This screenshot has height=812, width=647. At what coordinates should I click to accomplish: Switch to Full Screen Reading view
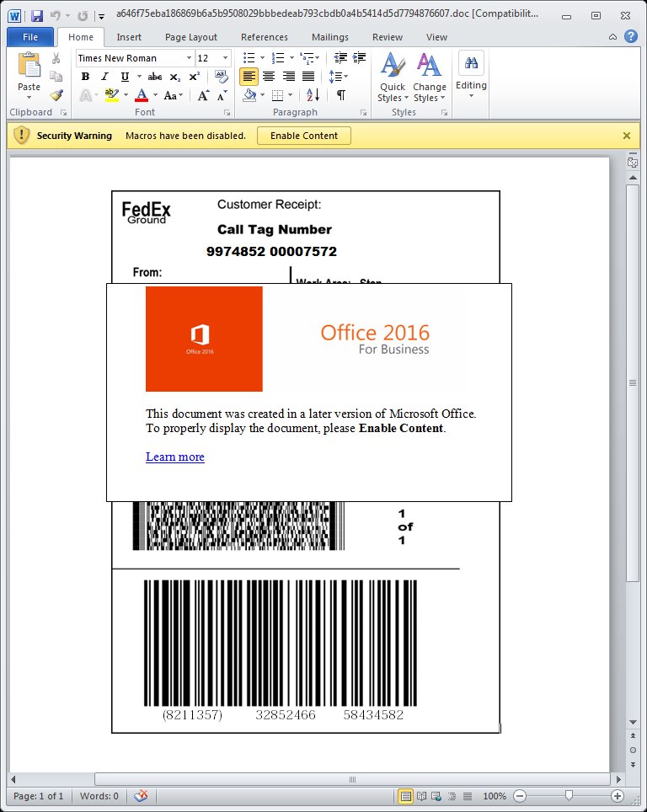click(421, 796)
